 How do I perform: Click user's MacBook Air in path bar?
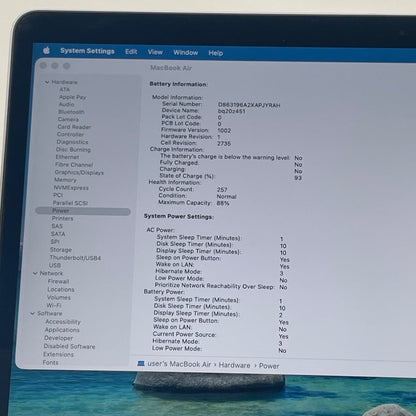pos(179,364)
